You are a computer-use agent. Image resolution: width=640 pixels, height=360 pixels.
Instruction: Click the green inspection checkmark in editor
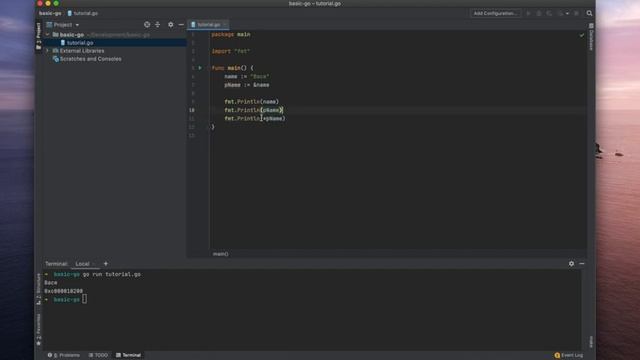click(582, 35)
